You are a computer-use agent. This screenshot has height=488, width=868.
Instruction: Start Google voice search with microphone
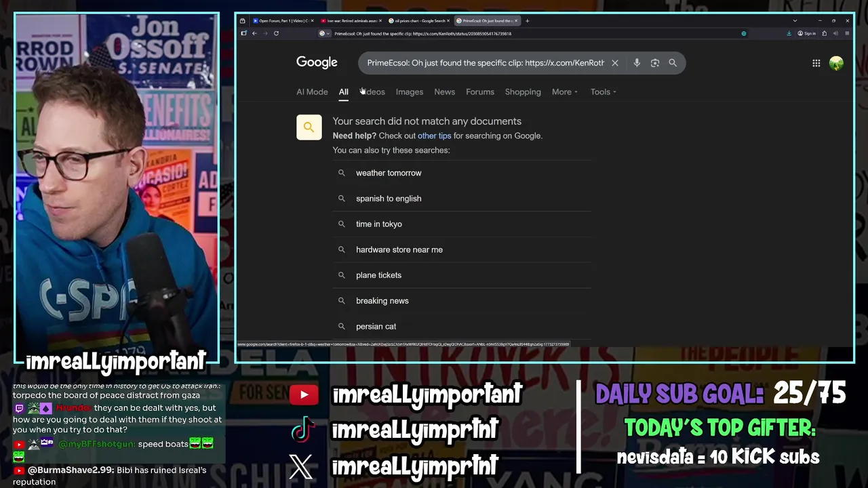[x=637, y=63]
